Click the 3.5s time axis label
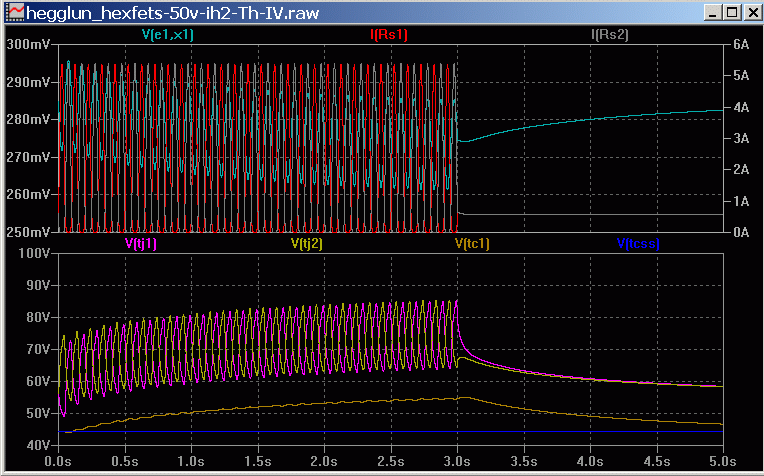The height and width of the screenshot is (476, 764). tap(523, 461)
